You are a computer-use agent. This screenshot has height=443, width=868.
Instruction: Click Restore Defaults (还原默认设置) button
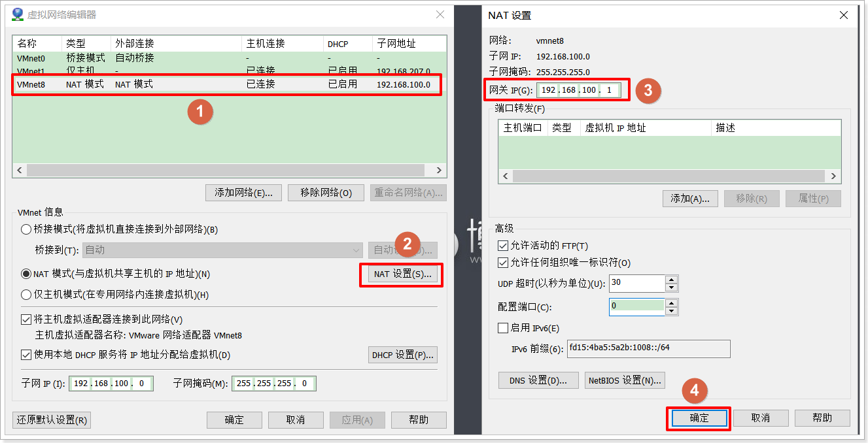coord(52,420)
